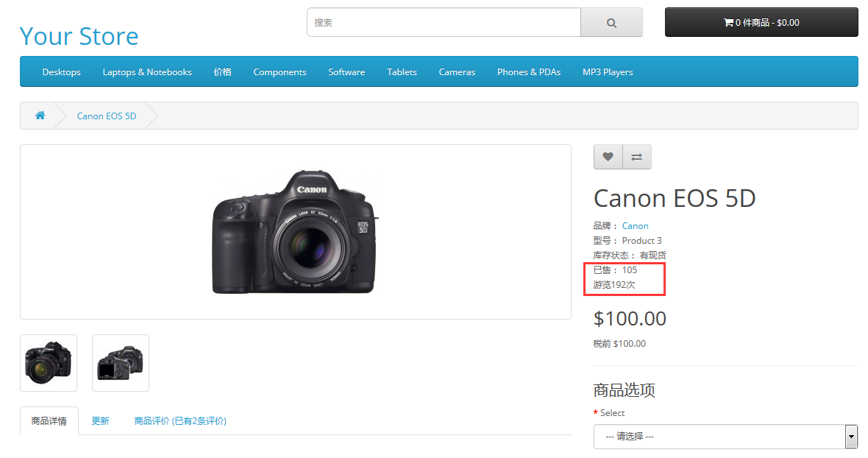Image resolution: width=868 pixels, height=458 pixels.
Task: Go to Your Store homepage logo
Action: [x=79, y=37]
